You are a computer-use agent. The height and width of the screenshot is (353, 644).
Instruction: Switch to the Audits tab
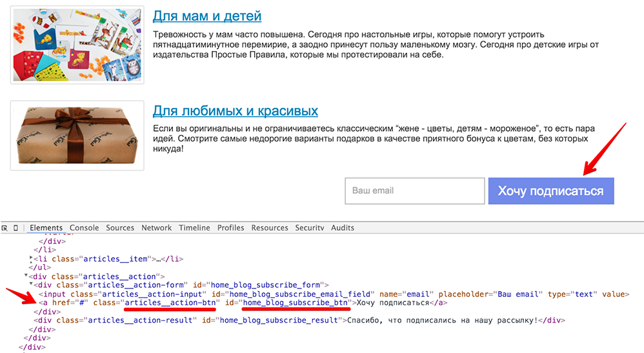tap(343, 228)
